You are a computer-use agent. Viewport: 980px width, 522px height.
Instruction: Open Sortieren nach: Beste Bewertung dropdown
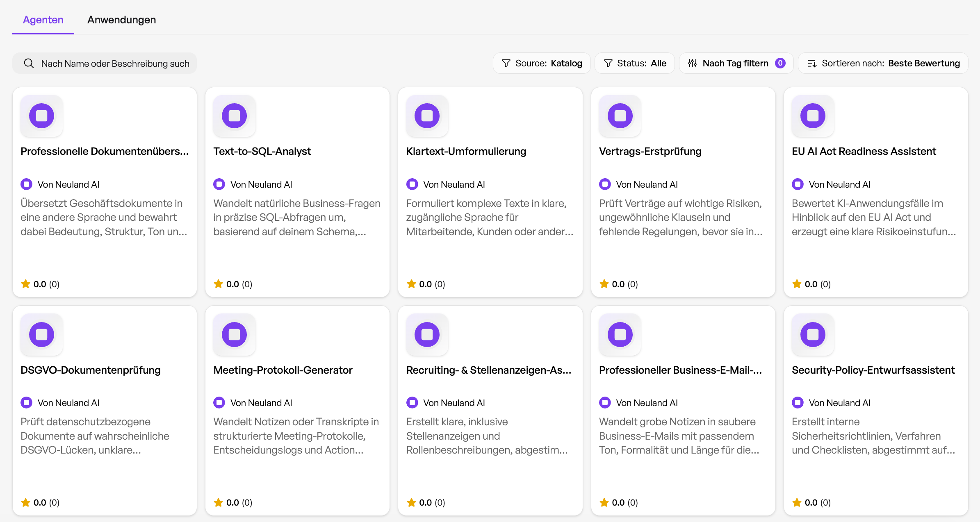[883, 63]
